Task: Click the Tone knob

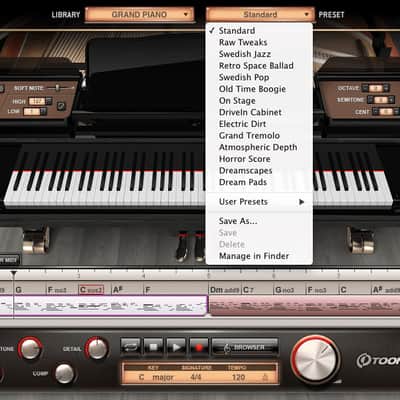Action: (30, 348)
